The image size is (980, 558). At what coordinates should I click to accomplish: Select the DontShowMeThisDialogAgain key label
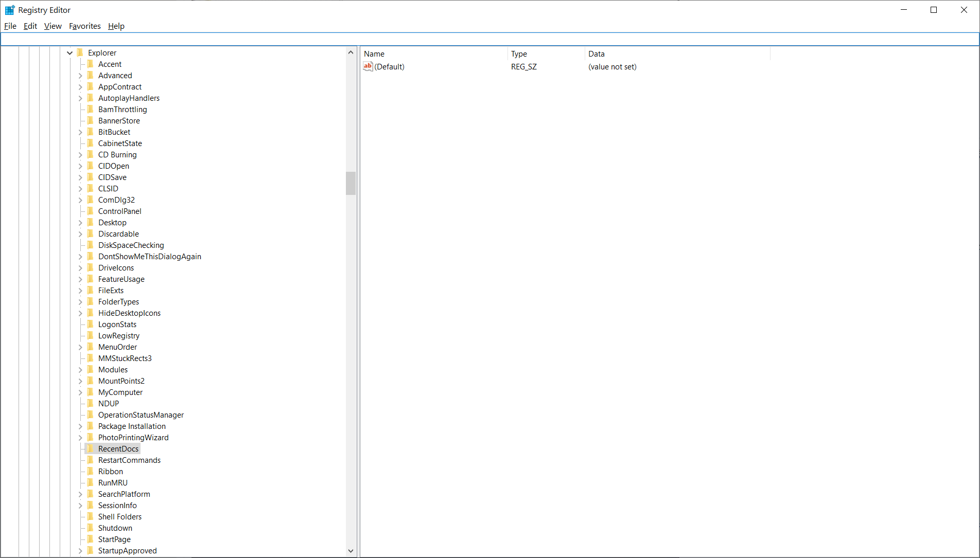click(150, 256)
